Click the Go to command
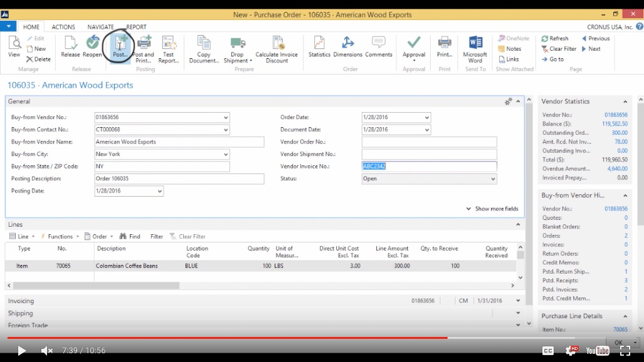Viewport: 644px width, 362px height. tap(552, 59)
